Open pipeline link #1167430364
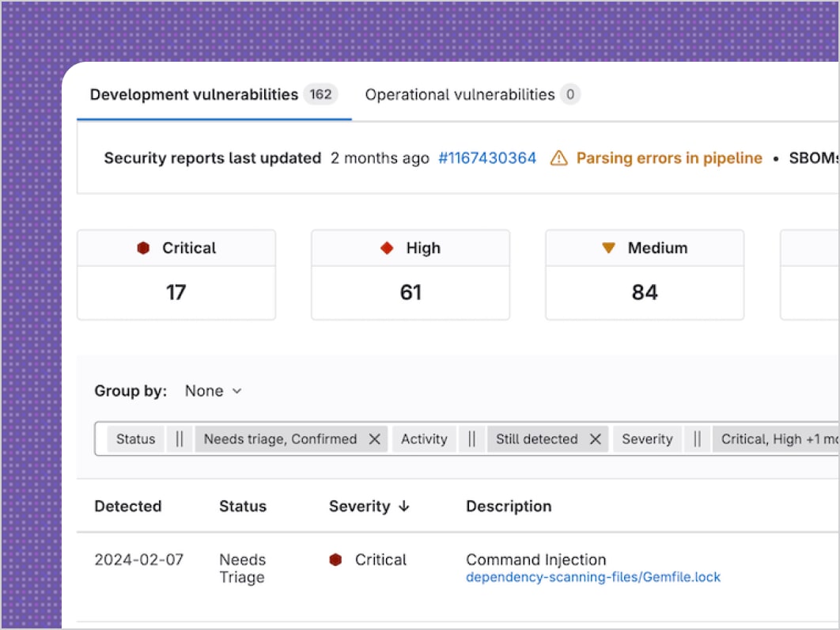 click(487, 158)
